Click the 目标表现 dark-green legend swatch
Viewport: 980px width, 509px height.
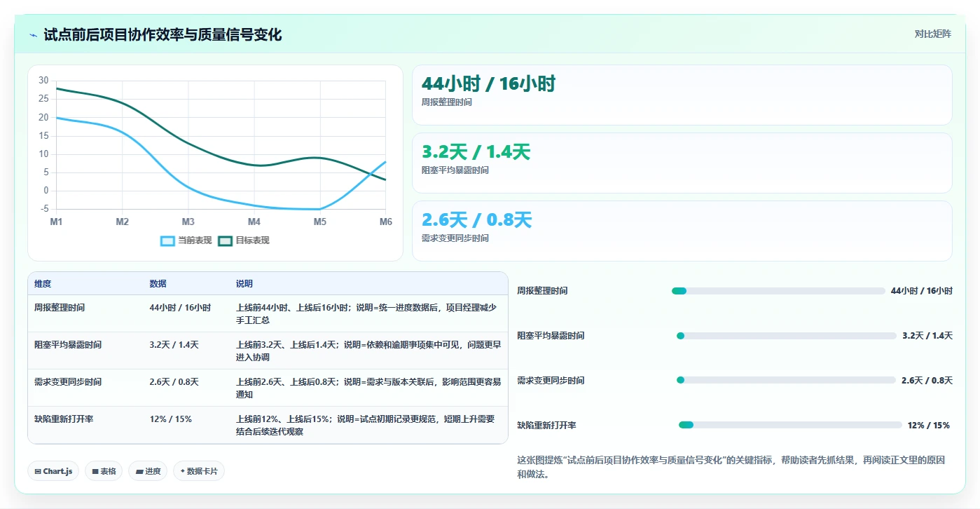tap(225, 240)
